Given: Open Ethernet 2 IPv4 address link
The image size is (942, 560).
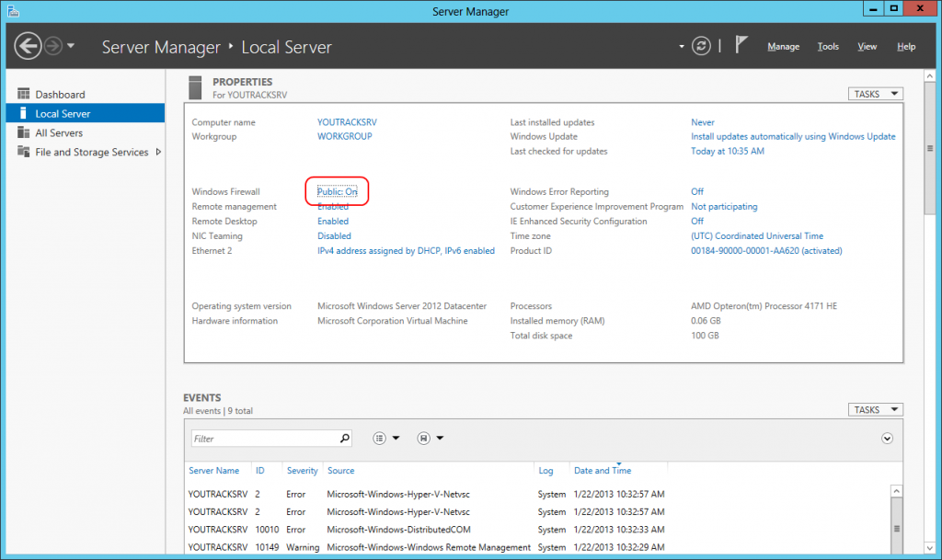Looking at the screenshot, I should point(406,250).
